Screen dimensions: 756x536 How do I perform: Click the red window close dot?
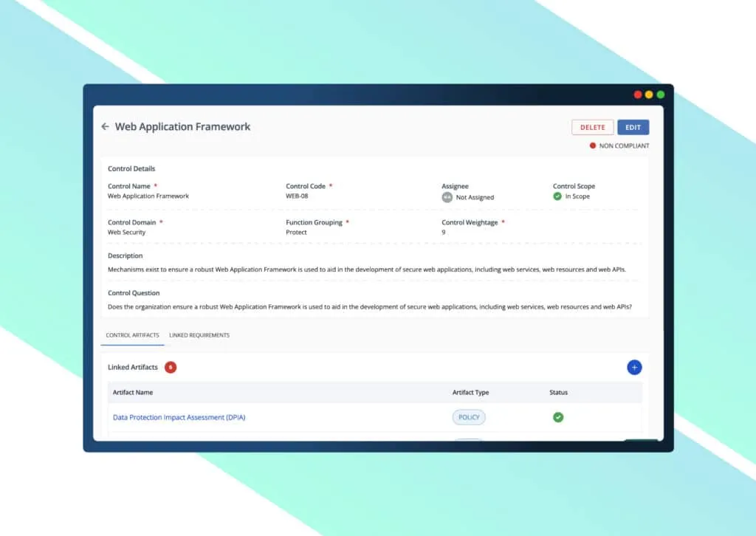(x=638, y=95)
